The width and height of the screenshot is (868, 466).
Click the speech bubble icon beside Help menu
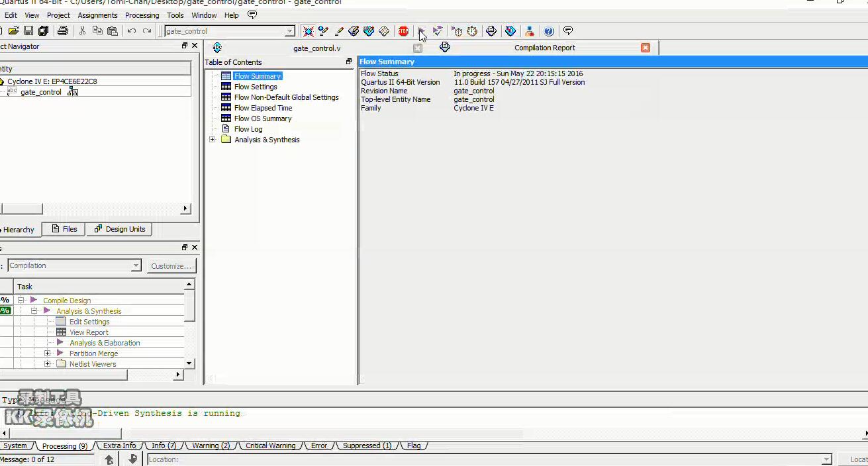tap(252, 15)
